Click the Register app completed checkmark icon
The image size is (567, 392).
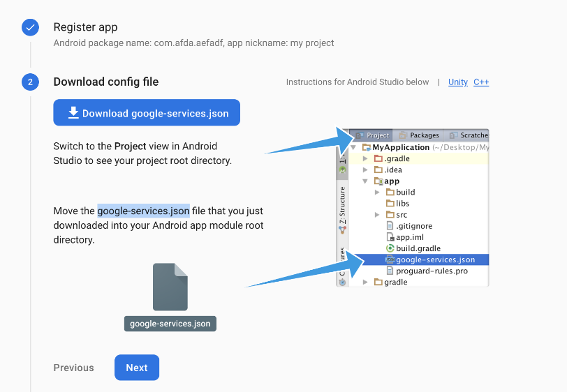tap(31, 27)
